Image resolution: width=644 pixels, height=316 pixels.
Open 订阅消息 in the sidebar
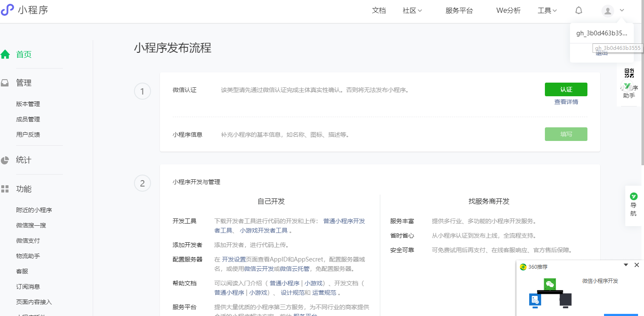[x=28, y=287]
